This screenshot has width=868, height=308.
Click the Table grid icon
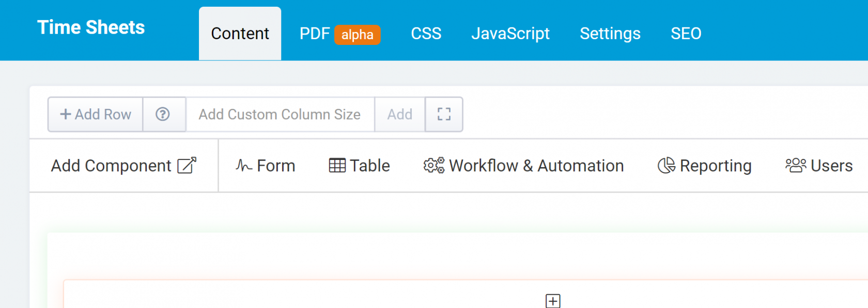coord(337,166)
